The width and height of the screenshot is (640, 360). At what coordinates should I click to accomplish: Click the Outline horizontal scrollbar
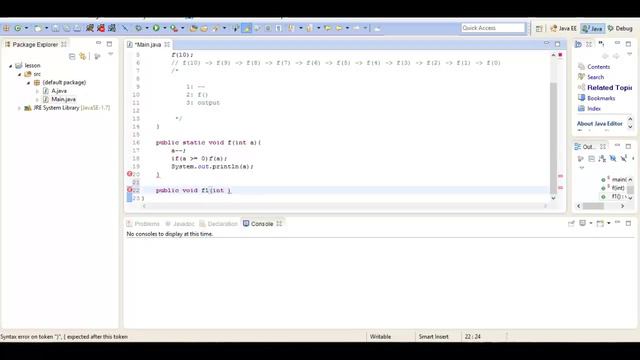(x=600, y=206)
